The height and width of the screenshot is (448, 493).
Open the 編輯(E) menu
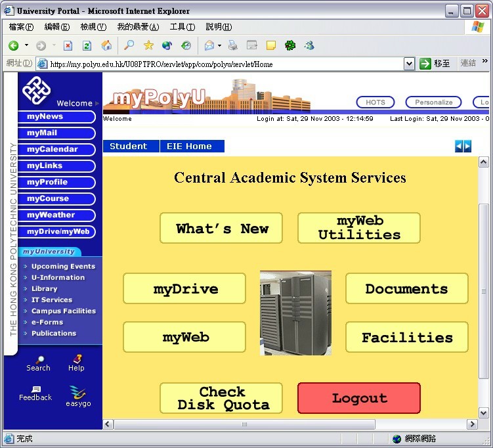coord(57,27)
